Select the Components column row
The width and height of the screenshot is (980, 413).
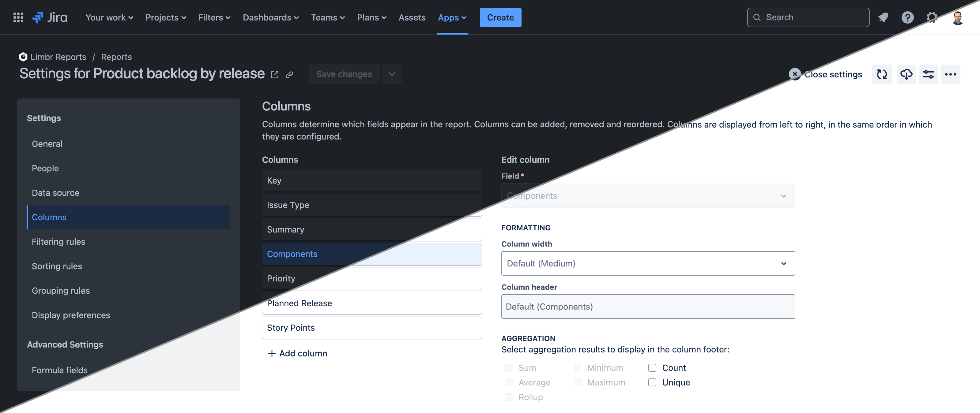click(372, 254)
